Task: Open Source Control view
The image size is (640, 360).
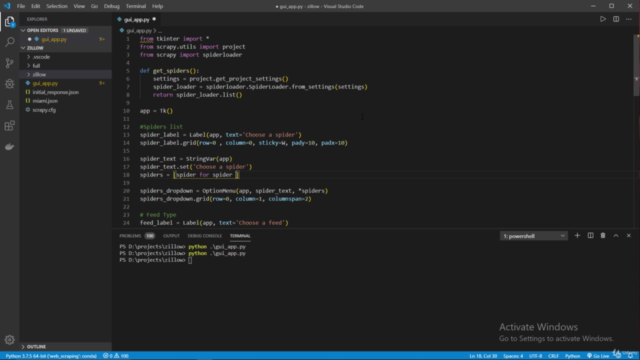Action: 9,63
